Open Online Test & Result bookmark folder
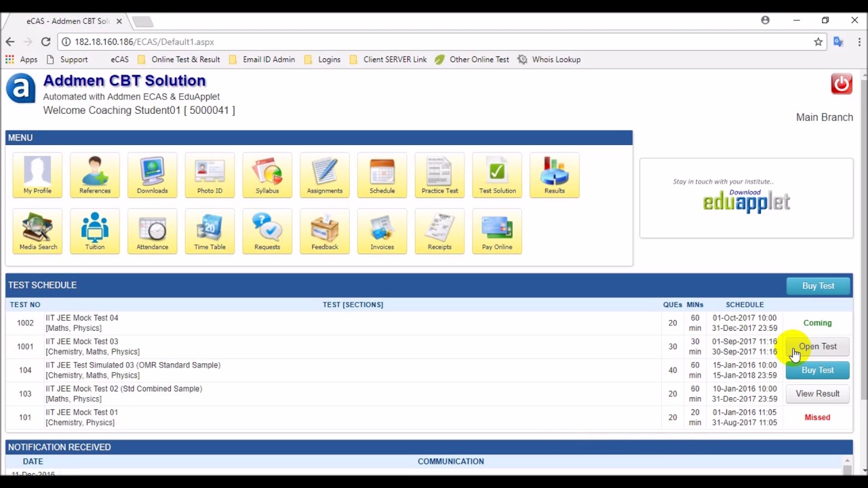The image size is (868, 488). point(178,60)
